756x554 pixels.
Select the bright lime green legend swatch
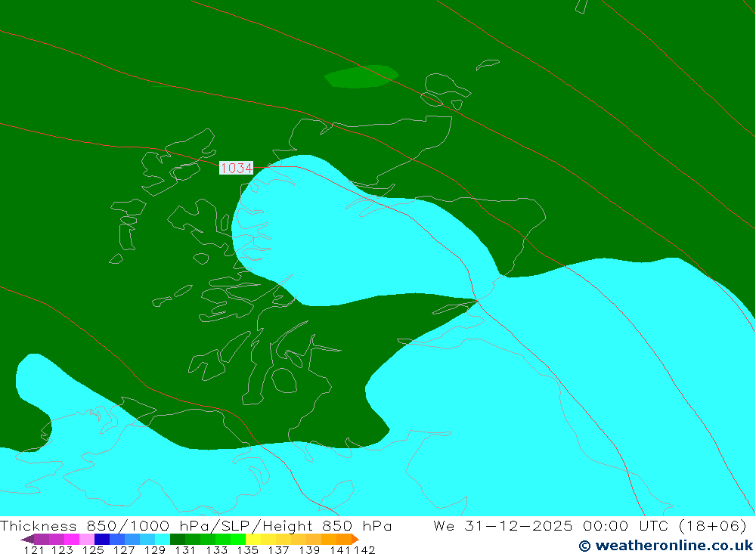point(238,539)
